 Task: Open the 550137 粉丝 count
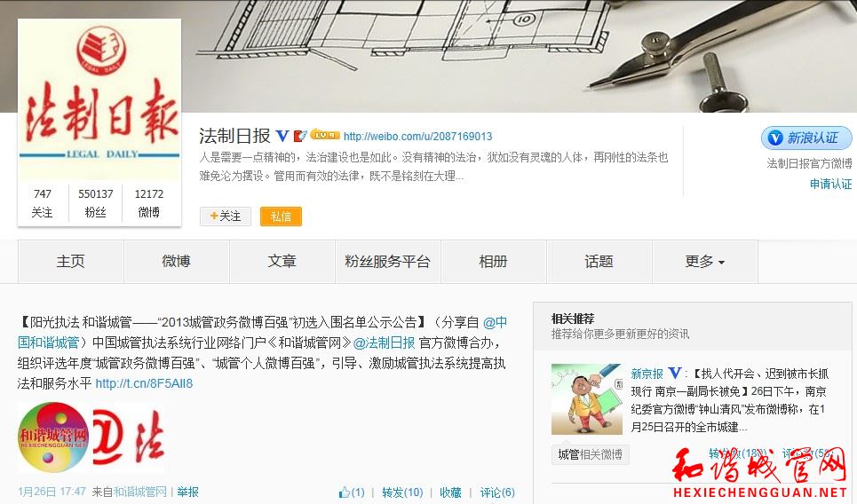(x=96, y=202)
